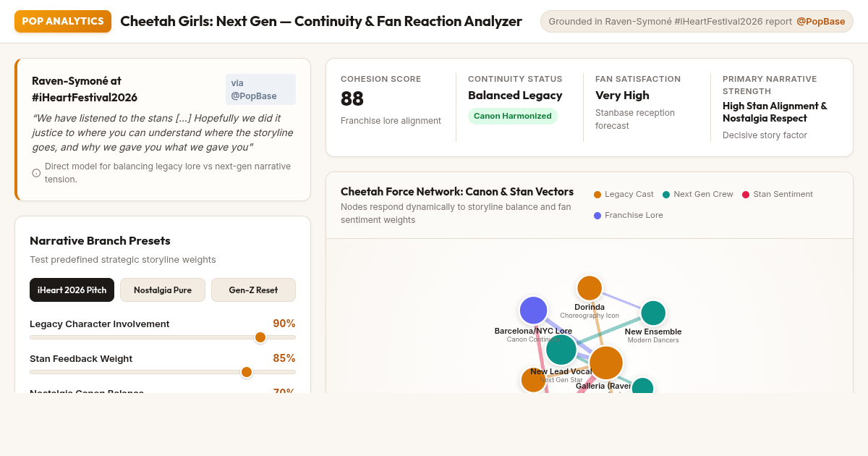Click the Cohesion Score value 88

[352, 98]
